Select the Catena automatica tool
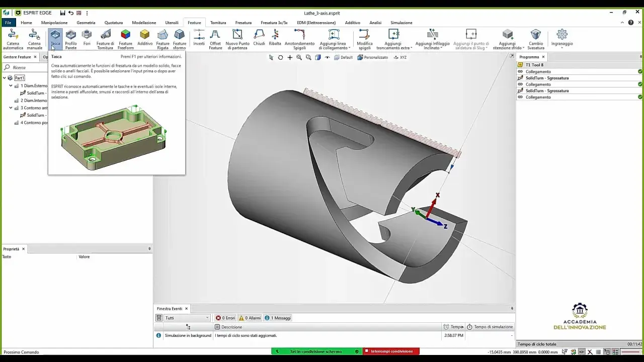 point(13,39)
